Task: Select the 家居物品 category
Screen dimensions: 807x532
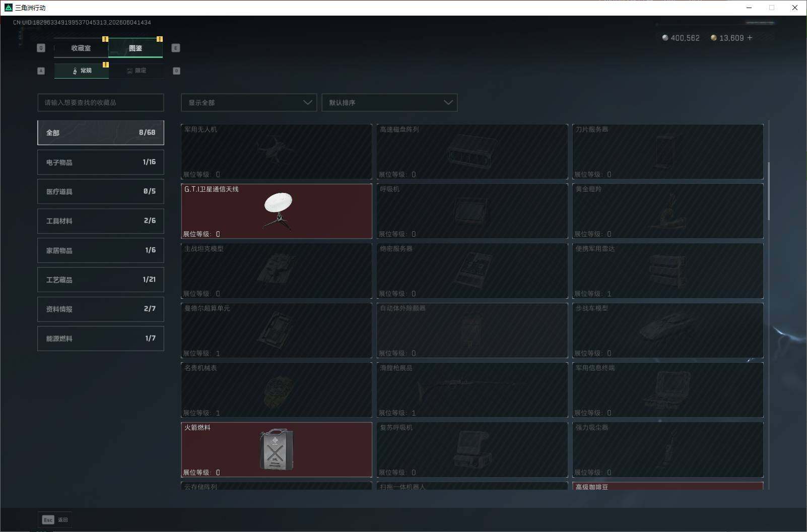Action: [101, 250]
